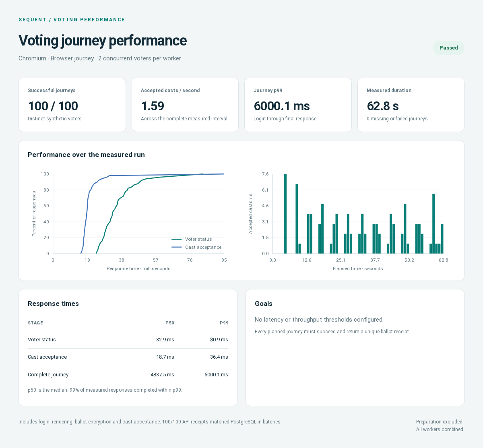Click the Passed status badge

pyautogui.click(x=448, y=48)
